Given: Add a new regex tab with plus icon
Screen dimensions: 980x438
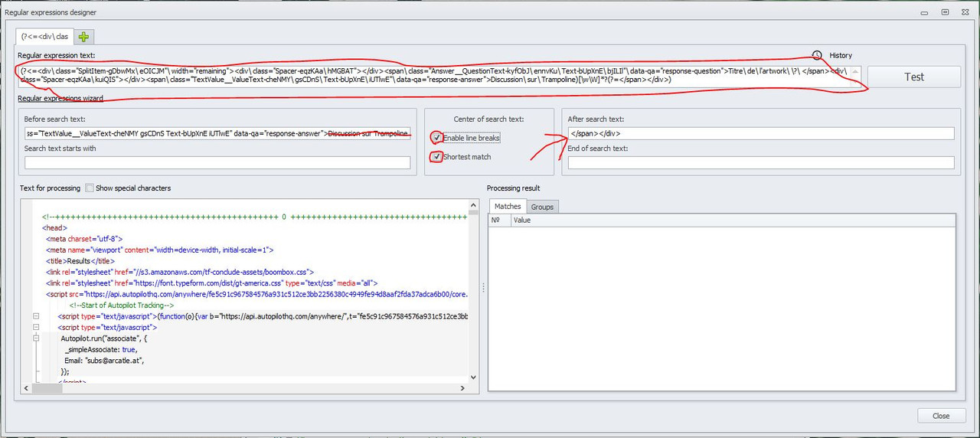Looking at the screenshot, I should (84, 36).
